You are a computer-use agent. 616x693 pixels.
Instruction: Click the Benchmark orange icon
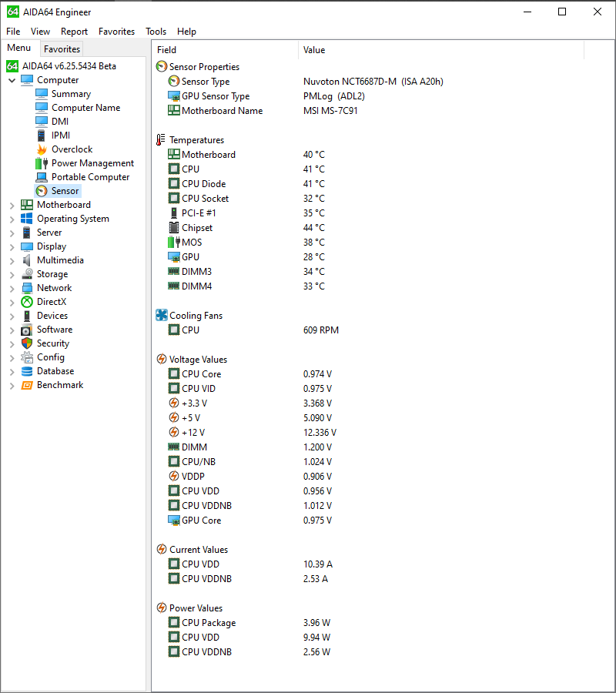click(x=27, y=385)
